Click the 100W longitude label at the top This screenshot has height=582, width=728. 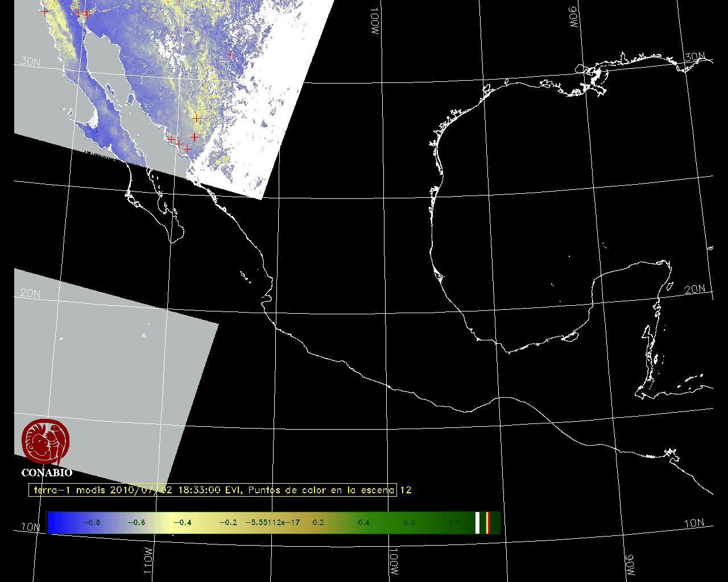375,22
